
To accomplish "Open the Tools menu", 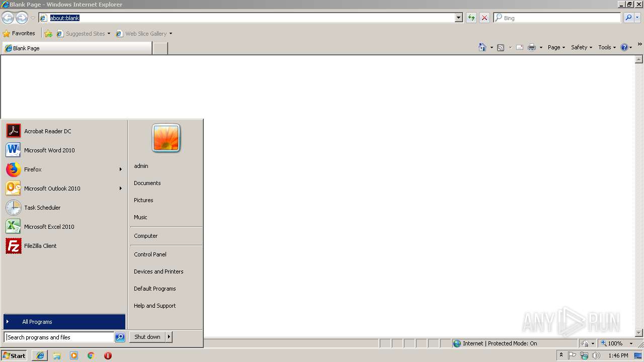I will point(607,47).
